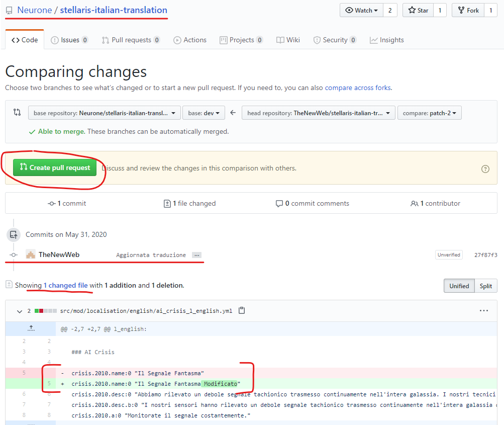Switch to the Wiki tab
504x425 pixels.
(288, 40)
